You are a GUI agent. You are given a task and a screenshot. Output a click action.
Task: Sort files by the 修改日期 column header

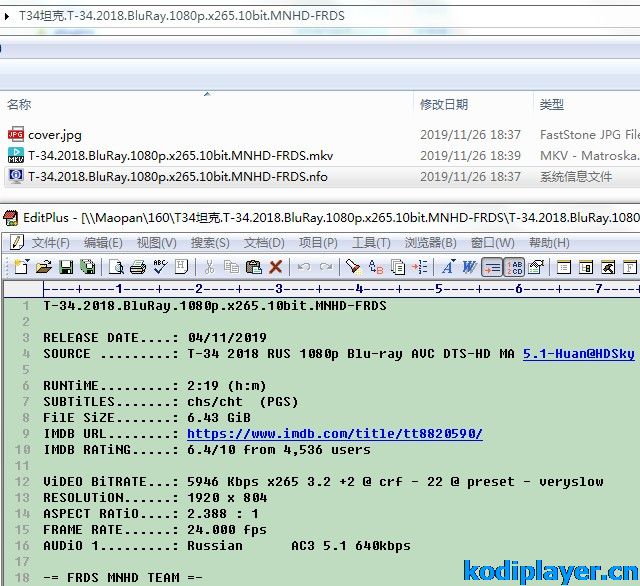click(443, 104)
